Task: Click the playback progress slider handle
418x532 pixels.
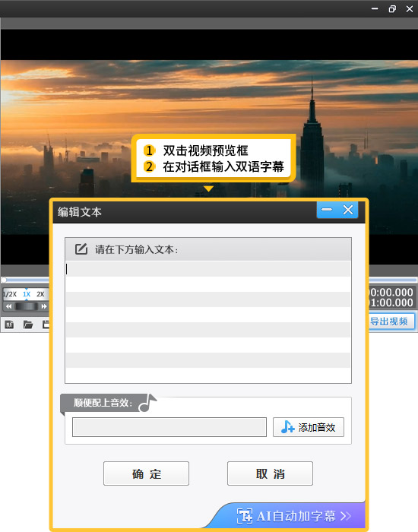Action: 4,280
